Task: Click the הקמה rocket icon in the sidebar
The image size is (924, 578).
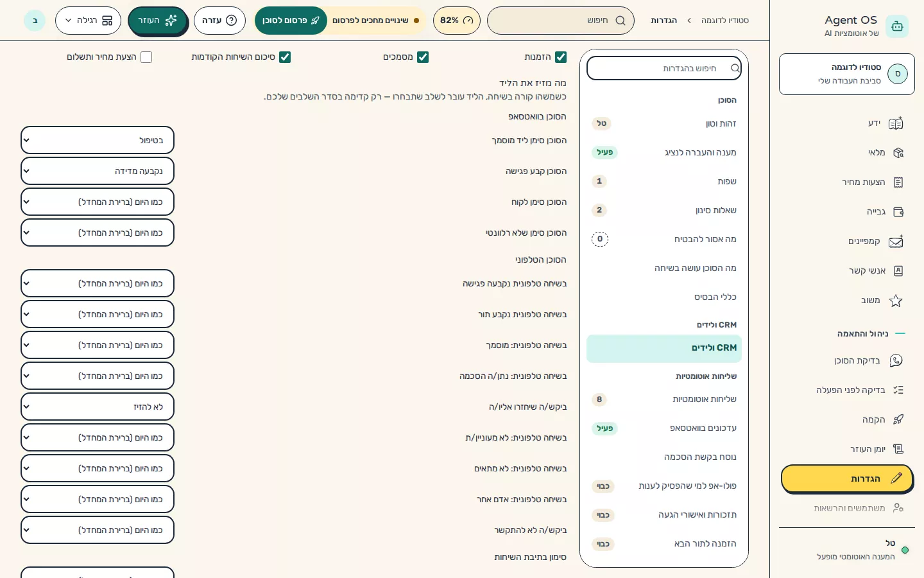Action: (x=898, y=420)
